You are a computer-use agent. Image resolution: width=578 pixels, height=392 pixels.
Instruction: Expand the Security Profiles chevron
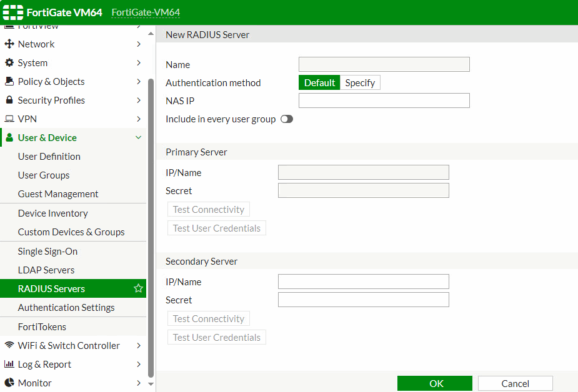(x=139, y=100)
